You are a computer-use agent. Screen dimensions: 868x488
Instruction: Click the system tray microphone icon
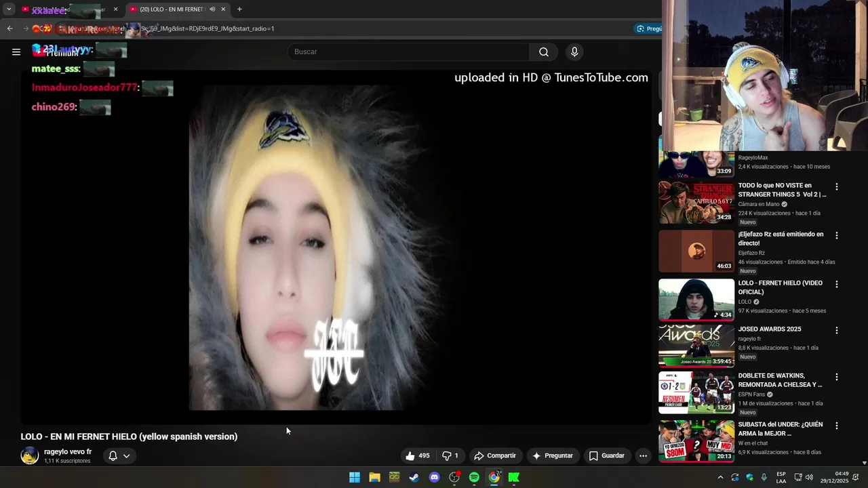(x=764, y=477)
